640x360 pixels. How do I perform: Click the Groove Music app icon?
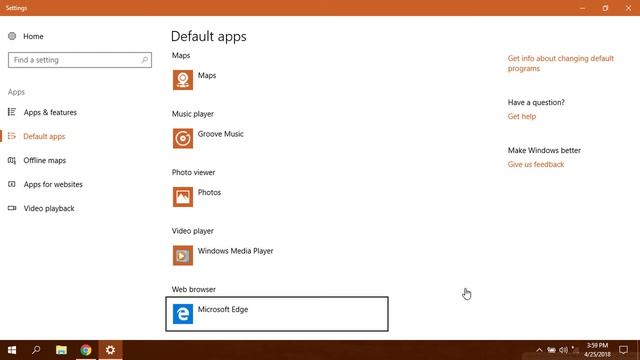pos(183,138)
